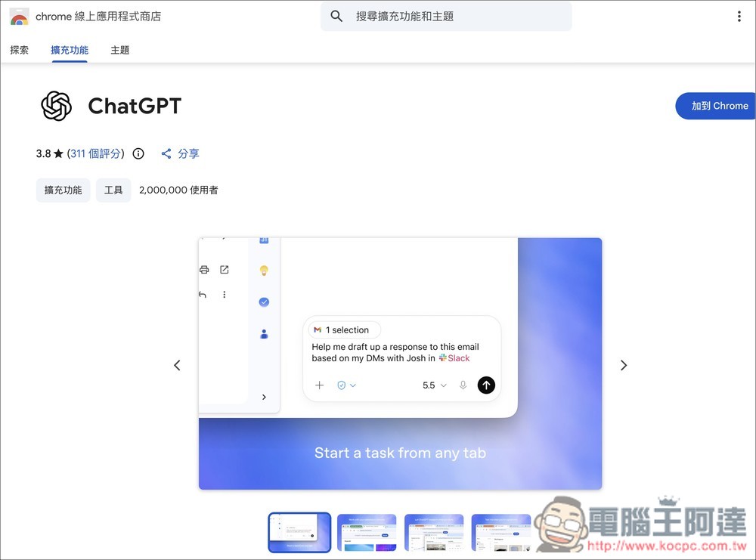Viewport: 756px width, 560px height.
Task: Click the 工具 category chip
Action: coord(113,190)
